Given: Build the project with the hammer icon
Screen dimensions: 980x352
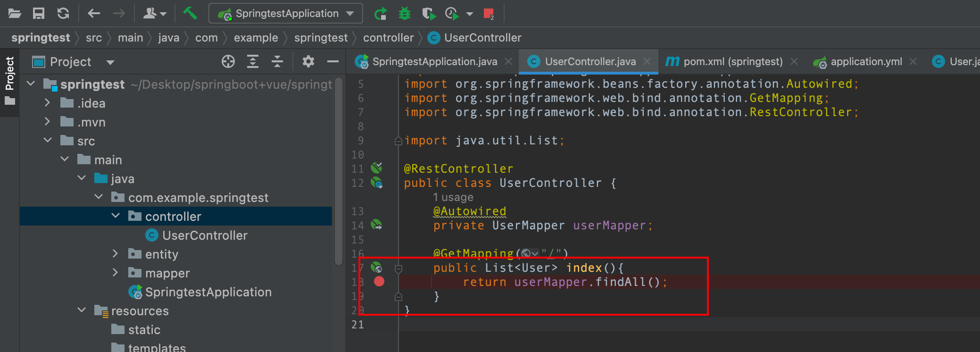Looking at the screenshot, I should tap(190, 13).
